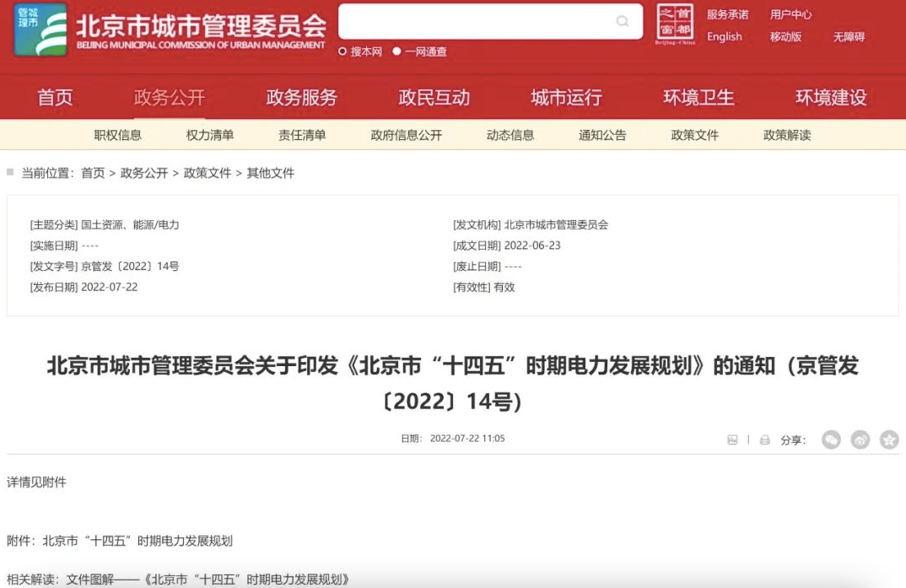This screenshot has width=906, height=588.
Task: Click the 成文日期 2022-06-23 text
Action: click(507, 245)
